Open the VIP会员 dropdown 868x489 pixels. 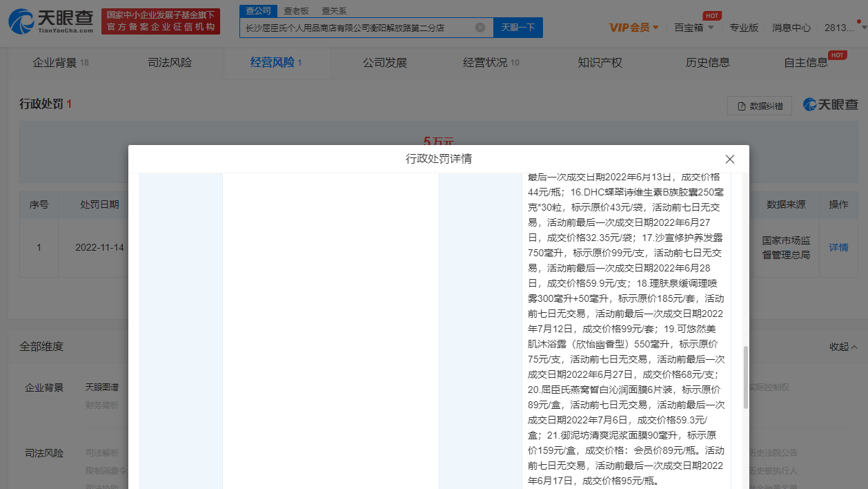[633, 28]
